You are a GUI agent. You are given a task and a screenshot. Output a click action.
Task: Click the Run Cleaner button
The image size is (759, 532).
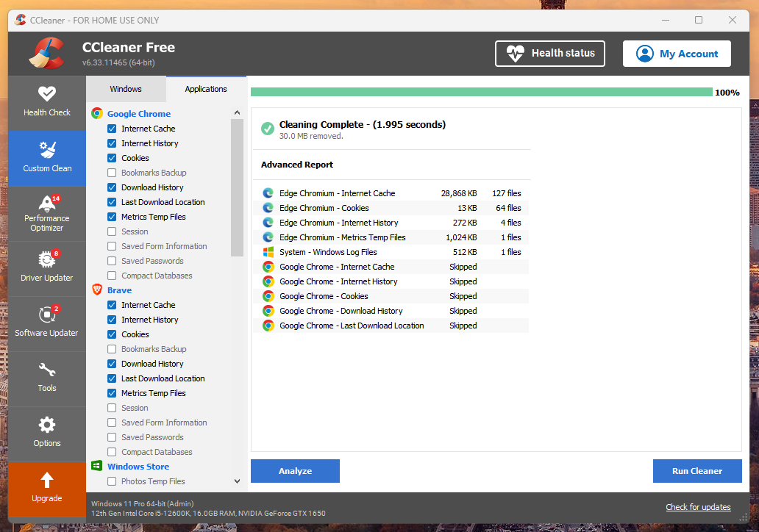click(697, 471)
